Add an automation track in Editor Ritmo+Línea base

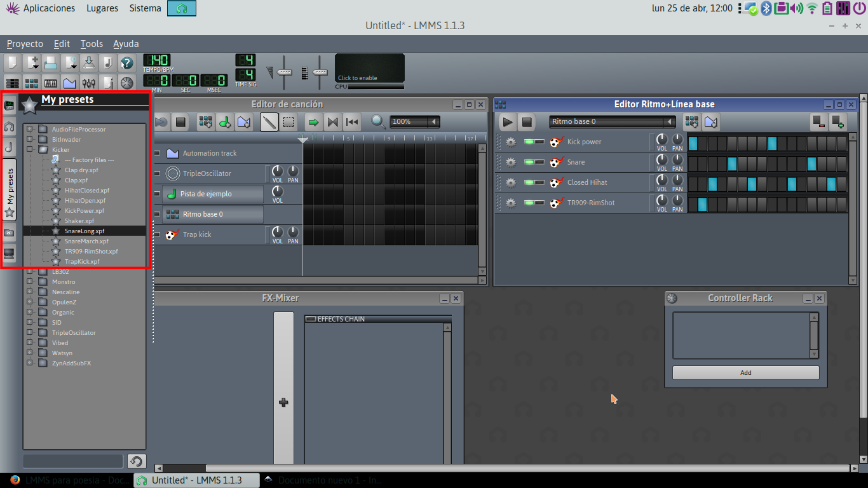pyautogui.click(x=710, y=122)
